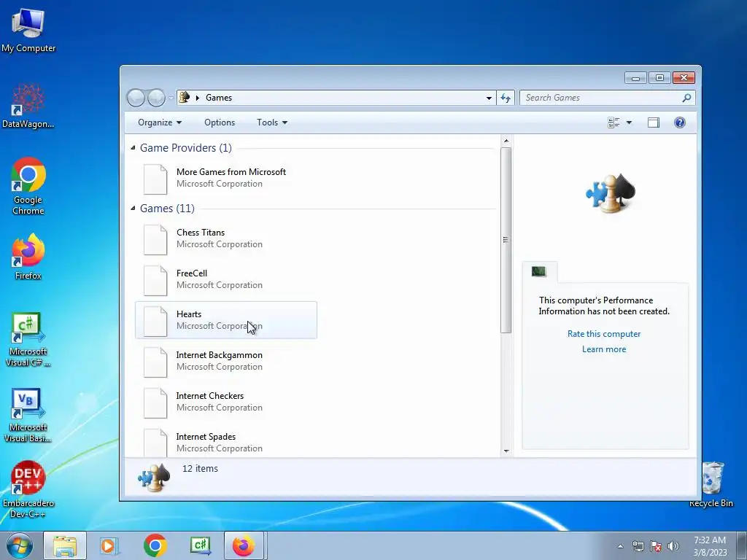The width and height of the screenshot is (747, 560).
Task: Select the Internet Backgammon text entry
Action: (219, 355)
